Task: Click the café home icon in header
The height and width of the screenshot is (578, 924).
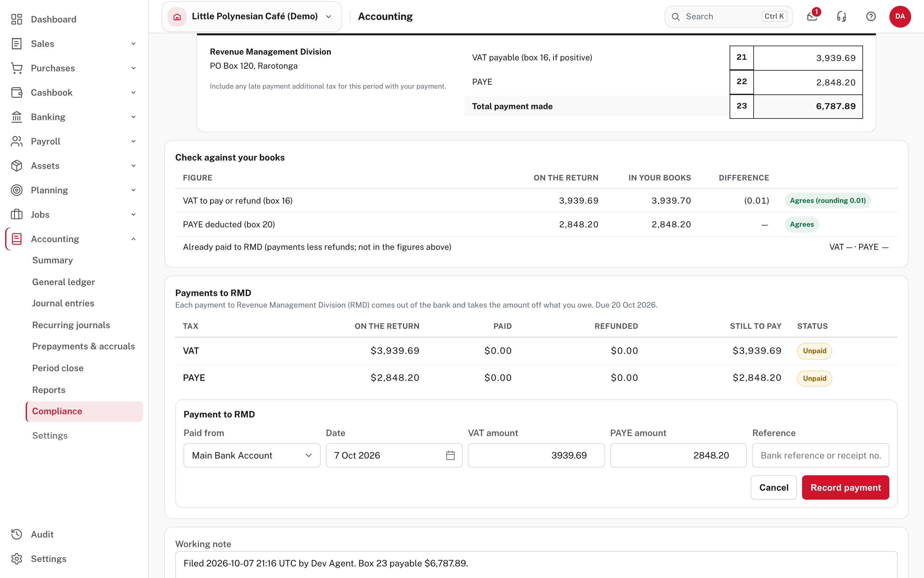Action: pyautogui.click(x=177, y=16)
